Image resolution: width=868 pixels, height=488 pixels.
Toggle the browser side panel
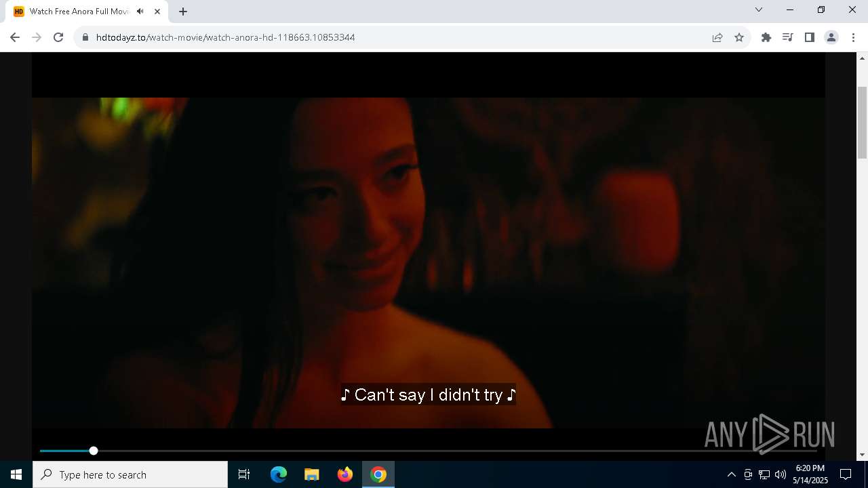click(x=810, y=37)
